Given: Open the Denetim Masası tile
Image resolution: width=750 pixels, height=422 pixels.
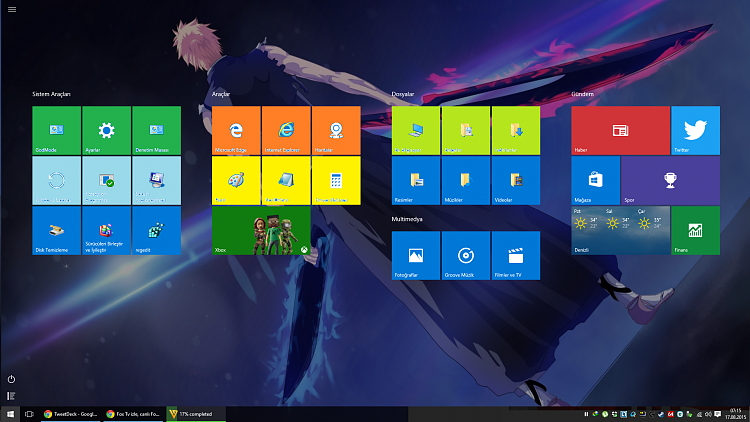Looking at the screenshot, I should pyautogui.click(x=156, y=130).
